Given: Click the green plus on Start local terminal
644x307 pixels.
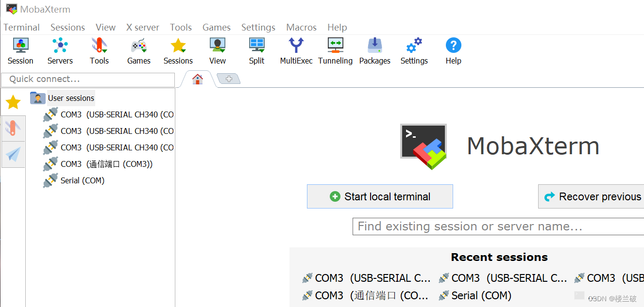Looking at the screenshot, I should (335, 196).
